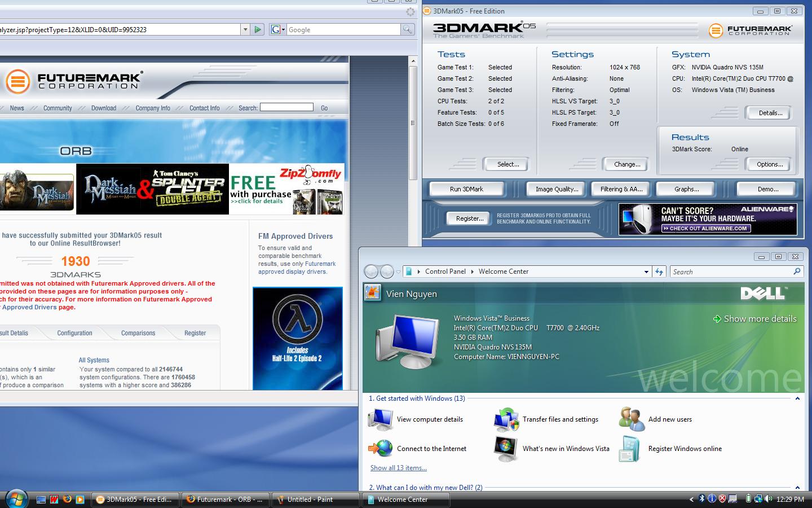812x508 pixels.
Task: Open Add new users icon
Action: [x=632, y=419]
